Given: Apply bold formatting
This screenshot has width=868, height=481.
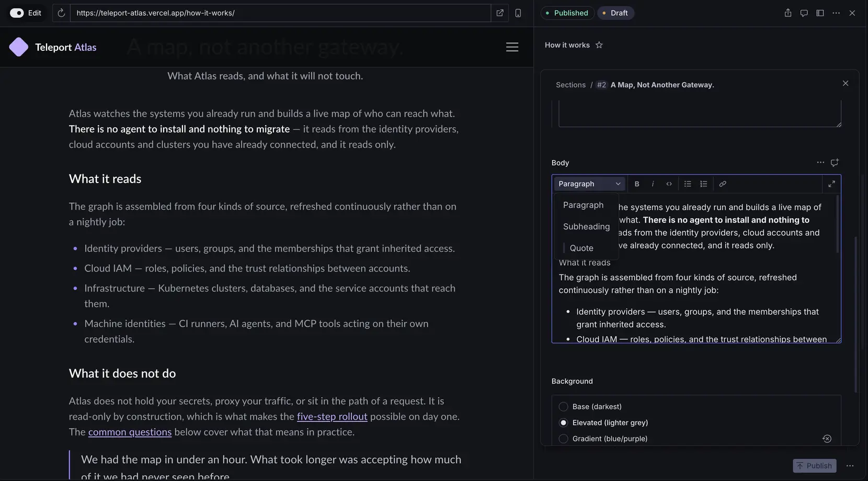Looking at the screenshot, I should [x=637, y=184].
